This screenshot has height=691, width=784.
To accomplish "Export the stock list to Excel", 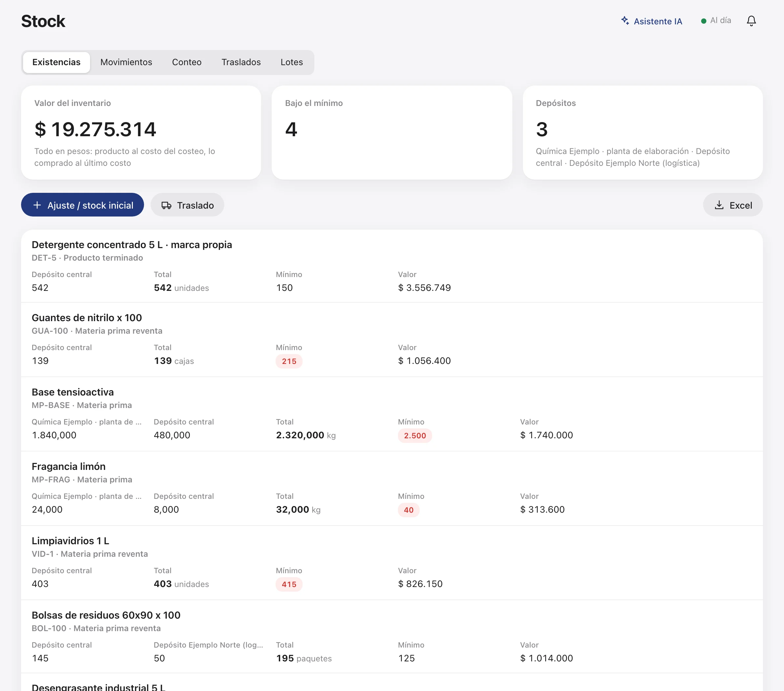I will 733,205.
